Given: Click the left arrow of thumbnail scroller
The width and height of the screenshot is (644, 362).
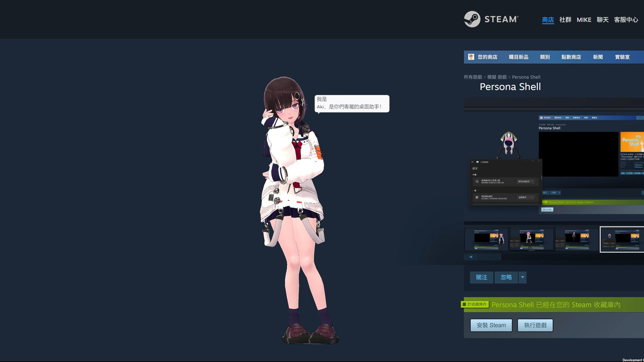Looking at the screenshot, I should click(x=471, y=257).
